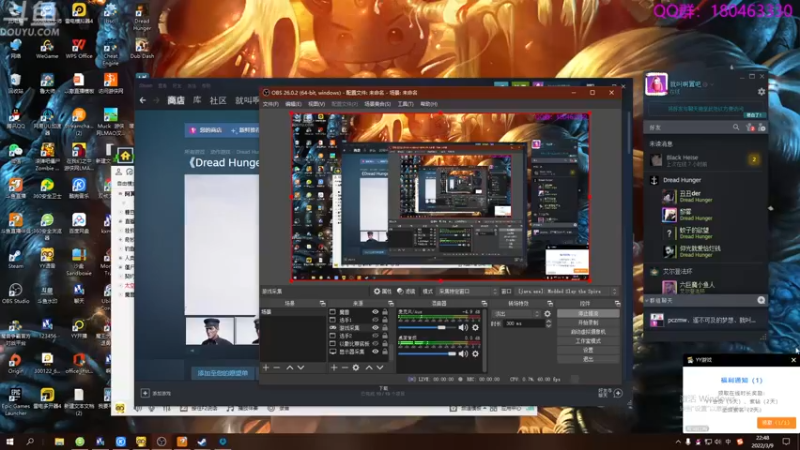Screen dimensions: 800x450
Task: Pop out the sources dock
Action: (x=390, y=304)
